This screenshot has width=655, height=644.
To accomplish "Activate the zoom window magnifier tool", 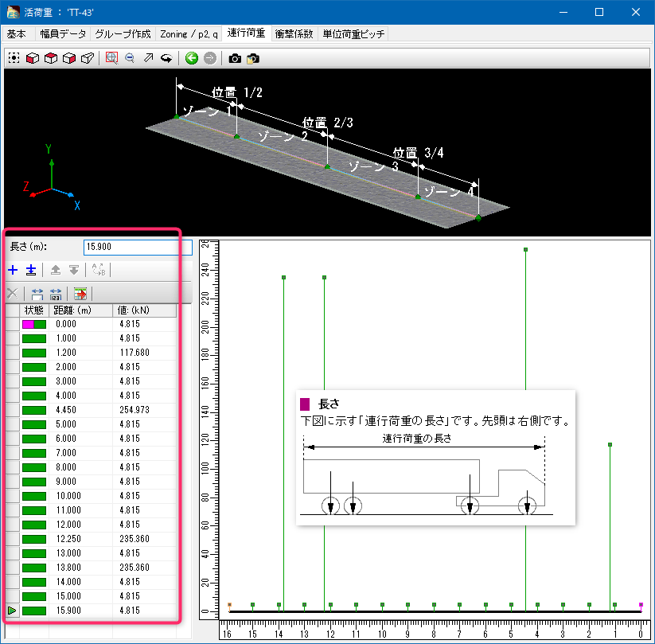I will (111, 58).
